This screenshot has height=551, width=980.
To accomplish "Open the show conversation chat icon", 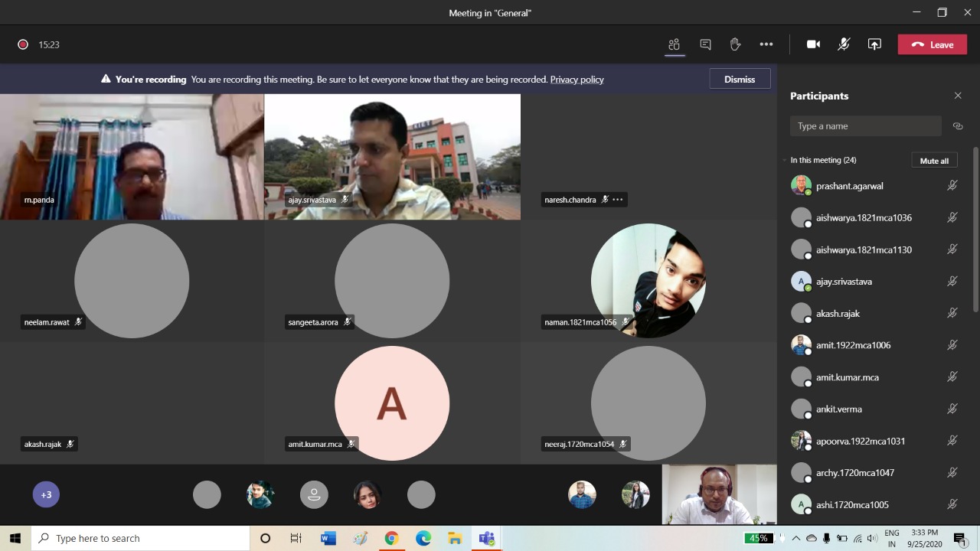I will tap(705, 44).
